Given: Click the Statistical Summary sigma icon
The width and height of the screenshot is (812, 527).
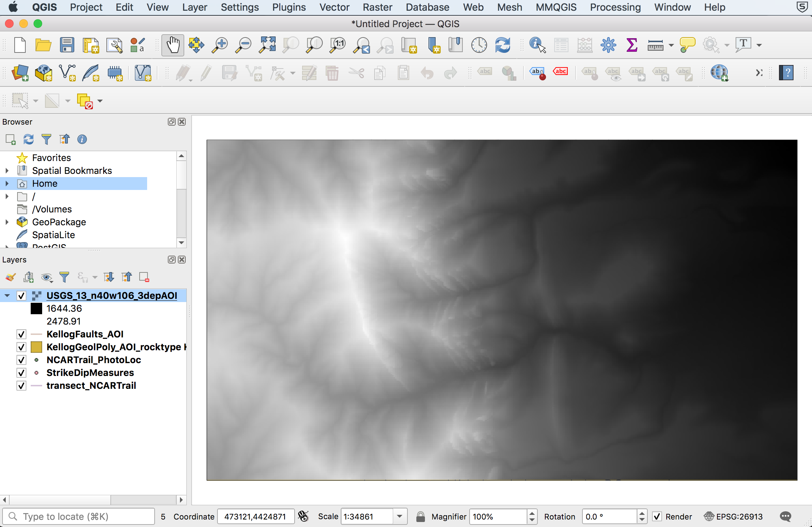Looking at the screenshot, I should [x=632, y=45].
